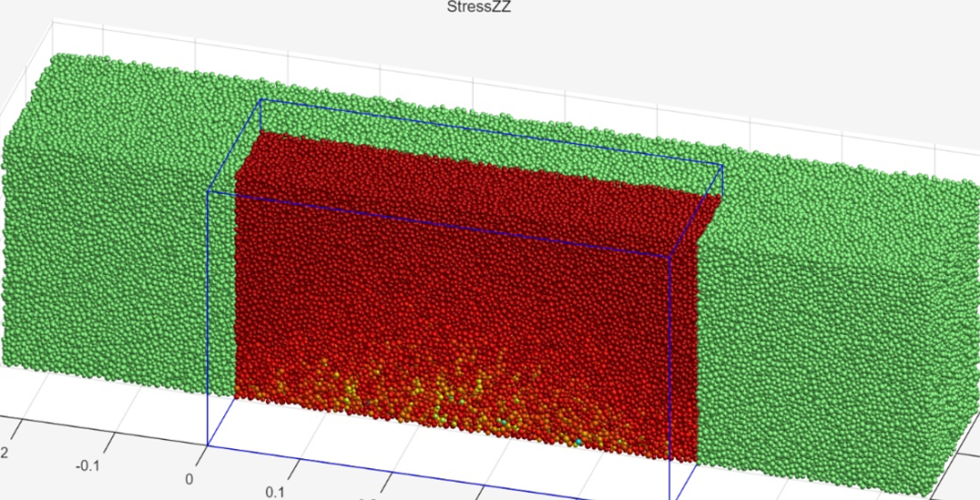The image size is (980, 500).
Task: Click the -0.1 axis tick label
Action: [x=87, y=465]
